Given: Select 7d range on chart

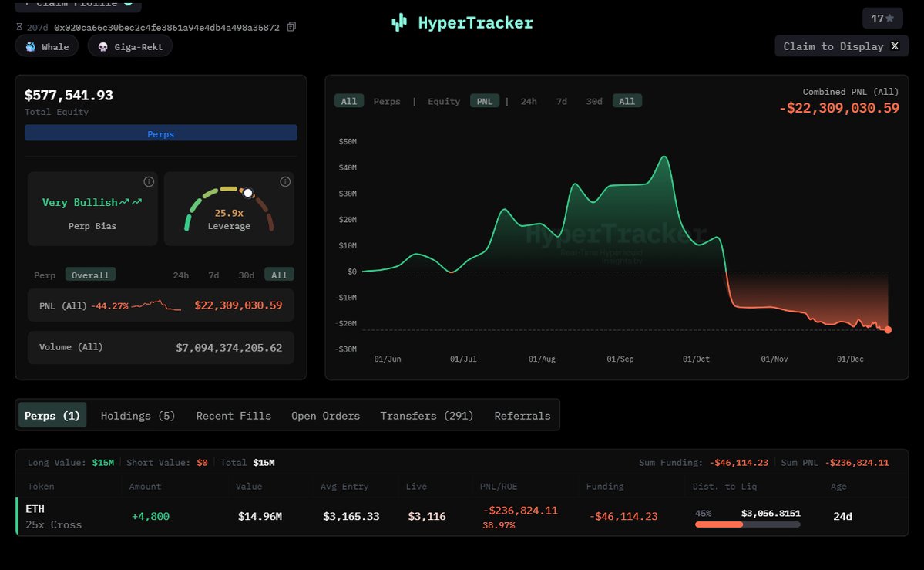Looking at the screenshot, I should (562, 101).
